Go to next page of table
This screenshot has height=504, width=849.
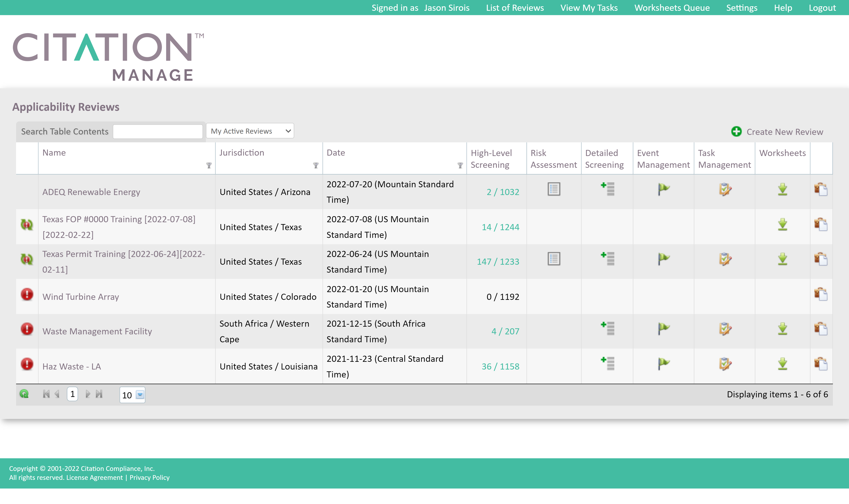[x=88, y=394]
